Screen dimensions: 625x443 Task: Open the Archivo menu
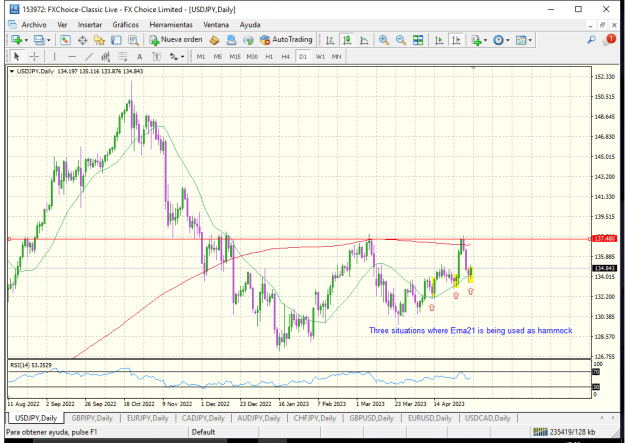pyautogui.click(x=34, y=25)
